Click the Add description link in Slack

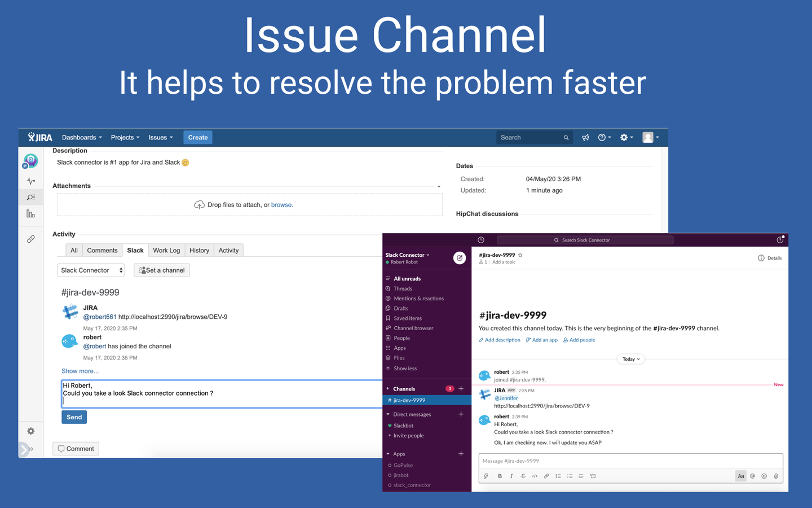pyautogui.click(x=500, y=340)
